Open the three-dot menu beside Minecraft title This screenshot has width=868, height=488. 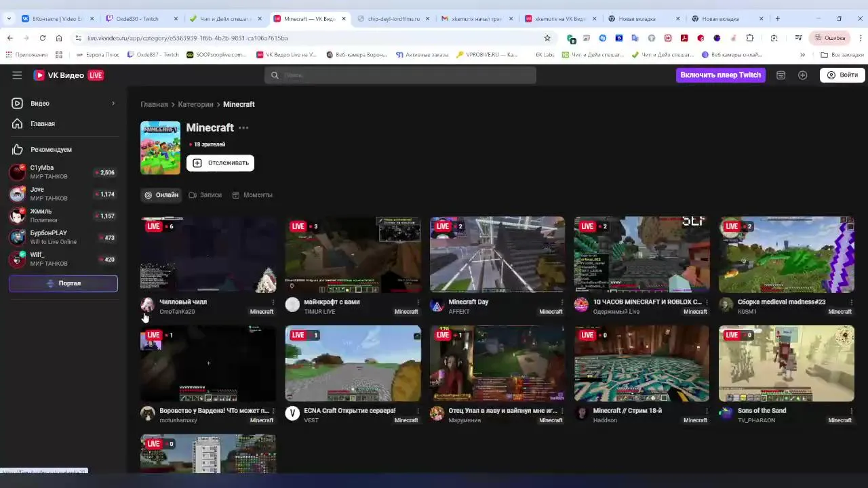pos(243,127)
